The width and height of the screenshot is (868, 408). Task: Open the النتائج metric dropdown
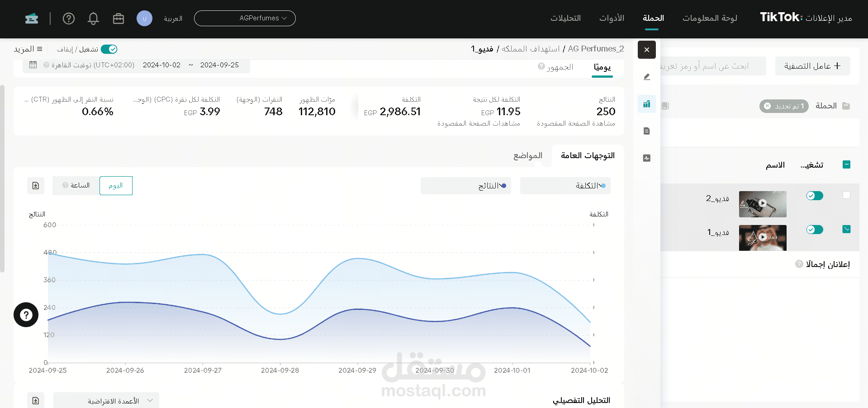coord(466,186)
